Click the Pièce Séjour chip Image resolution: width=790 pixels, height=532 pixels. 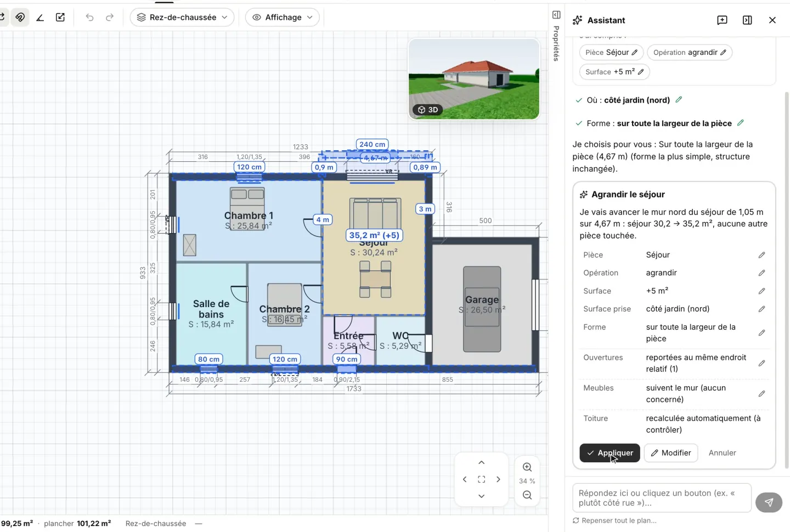pos(611,53)
